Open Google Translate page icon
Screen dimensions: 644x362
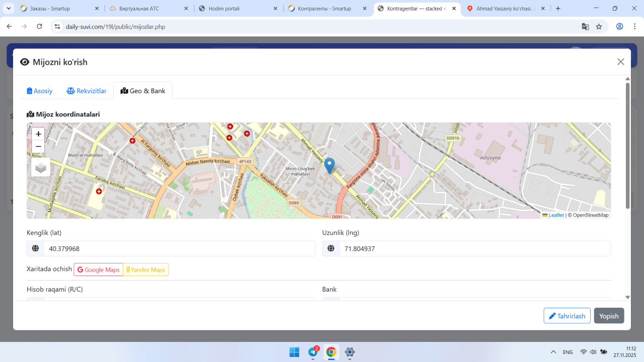coord(585,27)
